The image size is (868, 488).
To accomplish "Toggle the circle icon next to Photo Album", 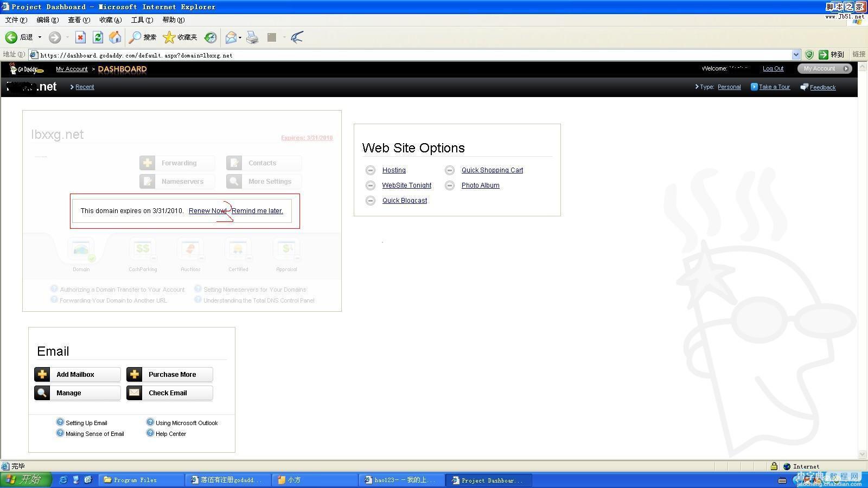I will [x=450, y=185].
